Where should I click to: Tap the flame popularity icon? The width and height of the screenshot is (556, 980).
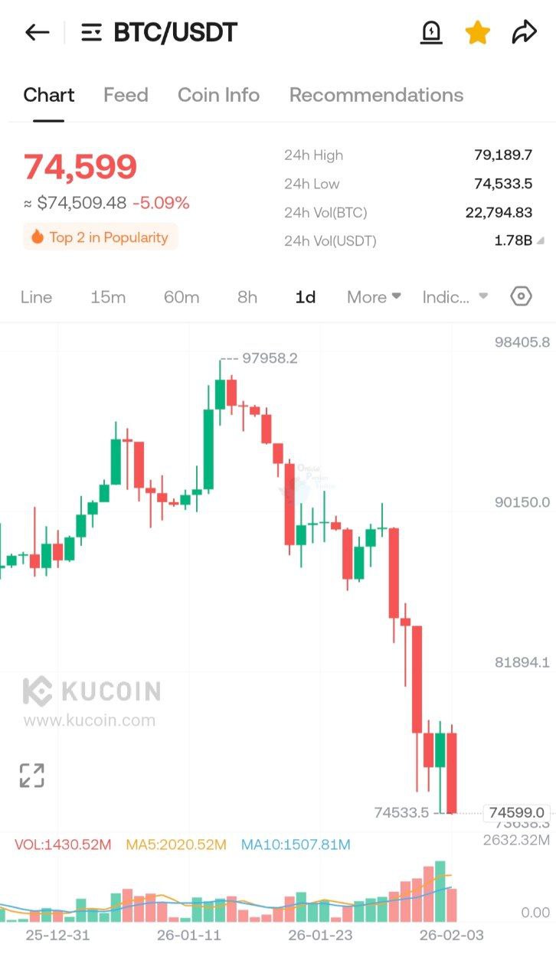37,237
